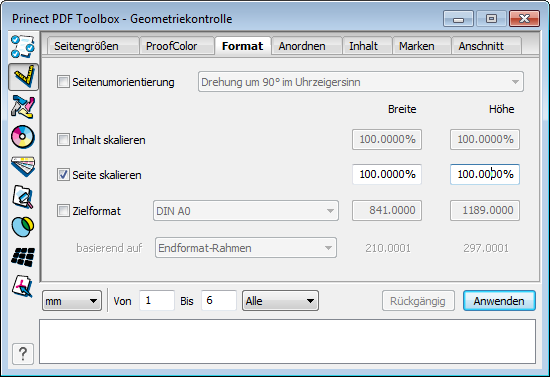The width and height of the screenshot is (550, 377).
Task: Select the Format tab
Action: tap(243, 46)
